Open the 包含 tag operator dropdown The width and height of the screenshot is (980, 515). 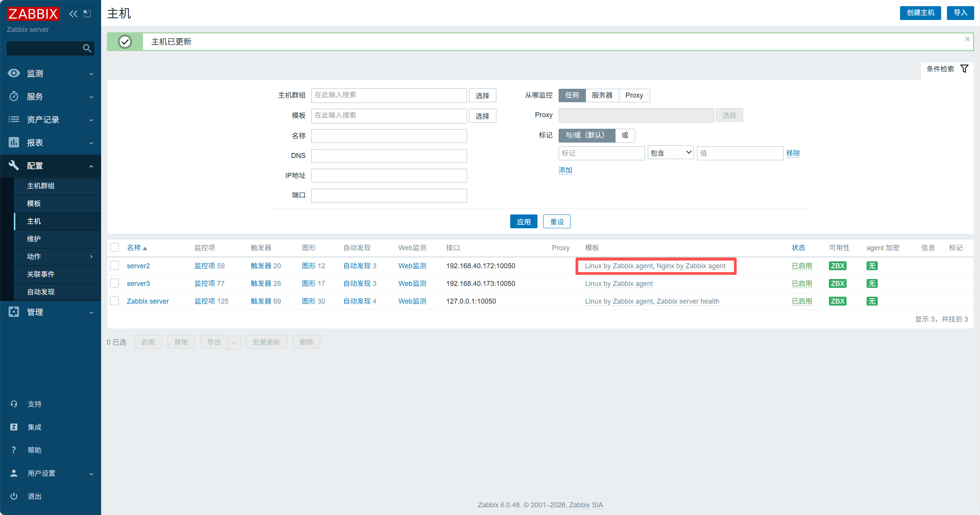(671, 153)
